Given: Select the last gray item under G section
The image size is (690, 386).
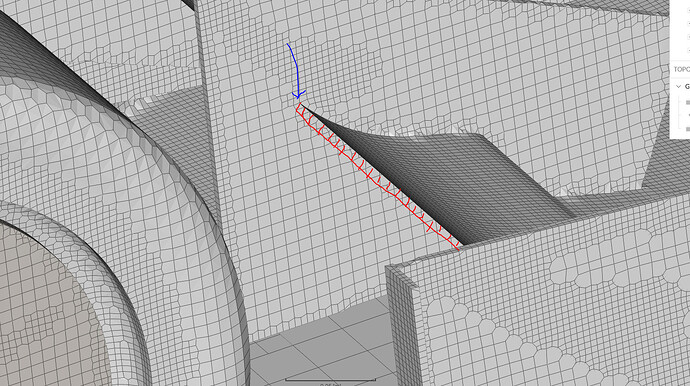Looking at the screenshot, I should point(688,129).
